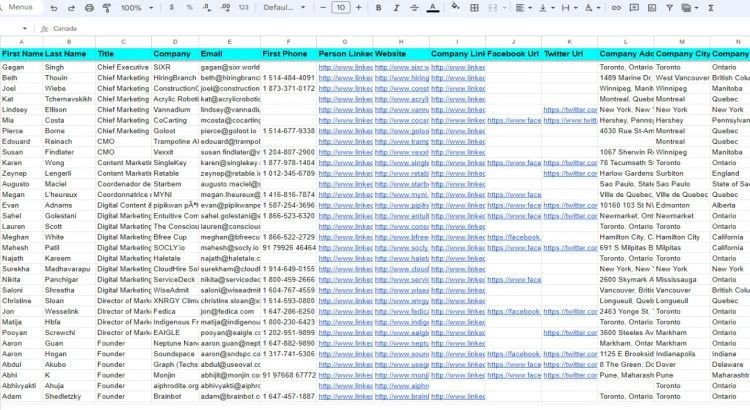This screenshot has height=410, width=750.
Task: Click the font size field showing 10
Action: point(341,8)
